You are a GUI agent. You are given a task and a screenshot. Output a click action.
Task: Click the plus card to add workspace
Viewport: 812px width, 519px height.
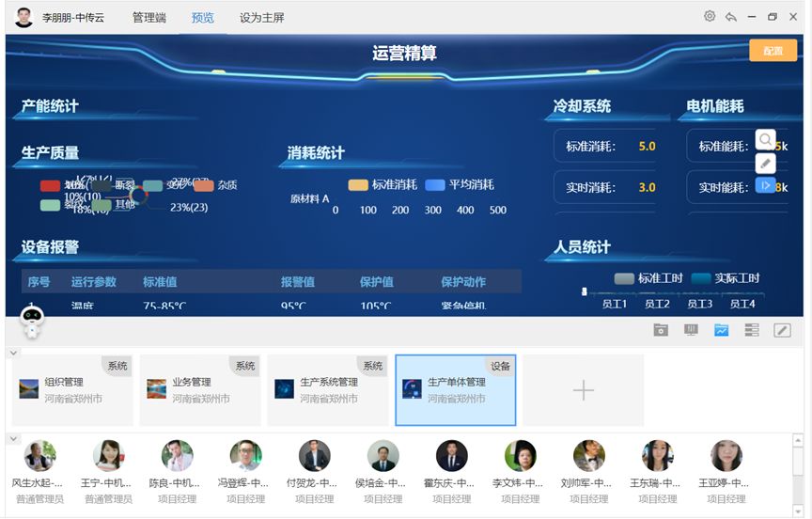coord(583,390)
